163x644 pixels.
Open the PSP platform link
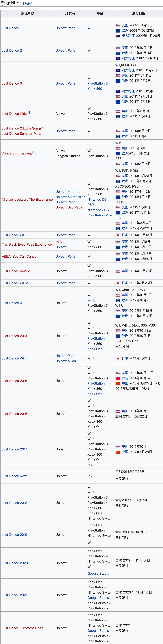[91, 205]
